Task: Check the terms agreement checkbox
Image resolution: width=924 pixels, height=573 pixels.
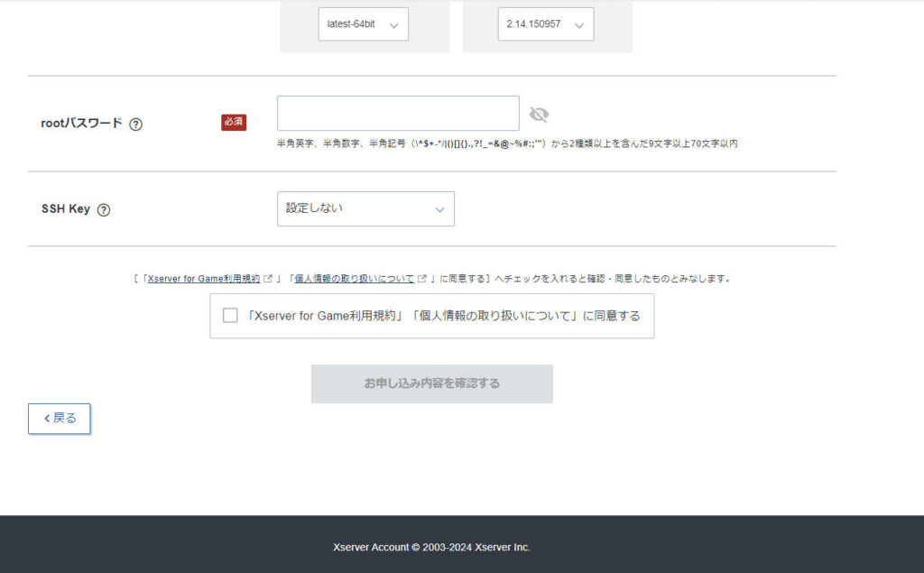Action: tap(230, 316)
